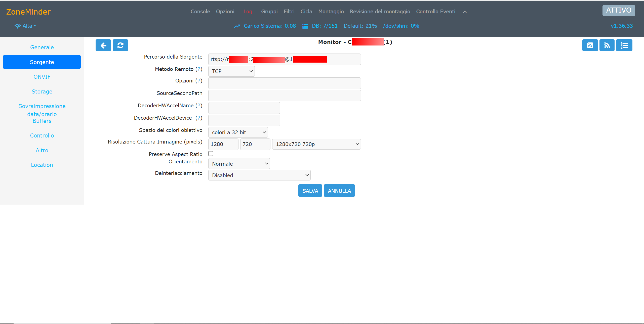This screenshot has width=644, height=324.
Task: Open Sovraimpressione data/orario tab
Action: click(x=42, y=110)
